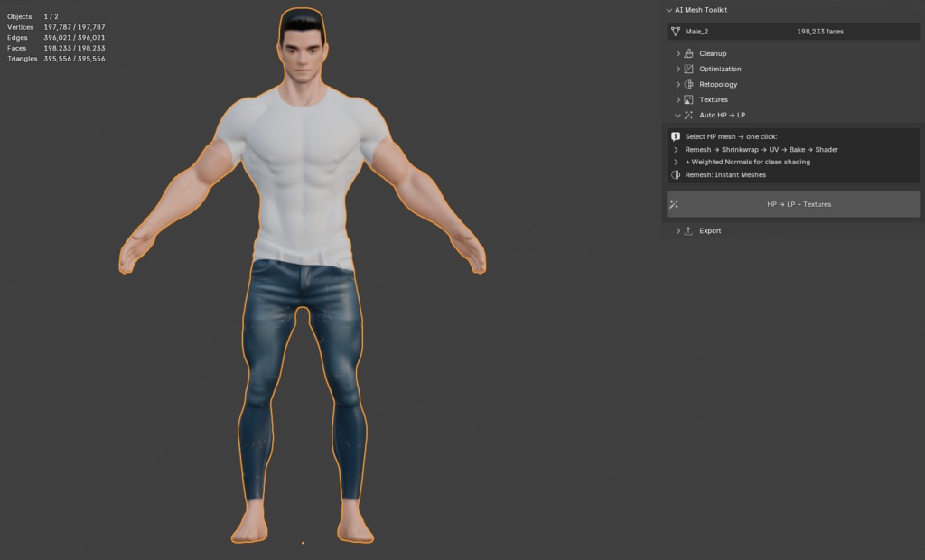
Task: Click the Vertices 197,787 statistic
Action: [56, 27]
